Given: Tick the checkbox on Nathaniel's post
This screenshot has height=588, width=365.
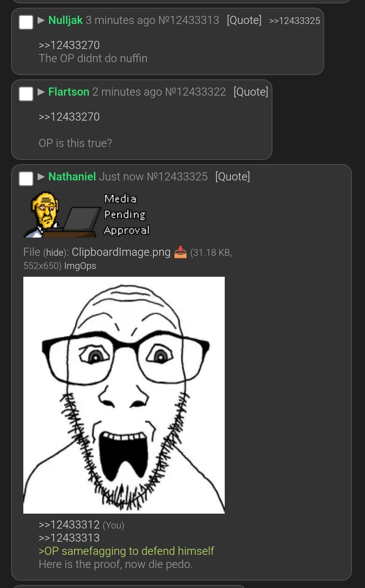Looking at the screenshot, I should point(26,178).
